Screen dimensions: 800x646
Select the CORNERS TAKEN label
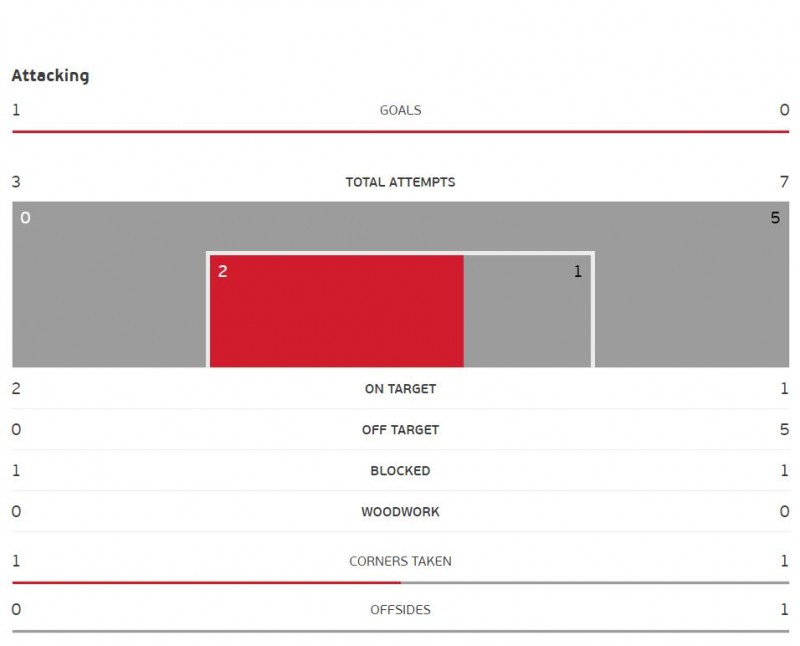pyautogui.click(x=400, y=561)
